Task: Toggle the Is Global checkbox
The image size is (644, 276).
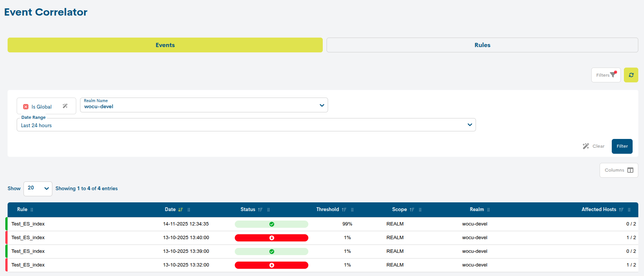Action: click(26, 107)
